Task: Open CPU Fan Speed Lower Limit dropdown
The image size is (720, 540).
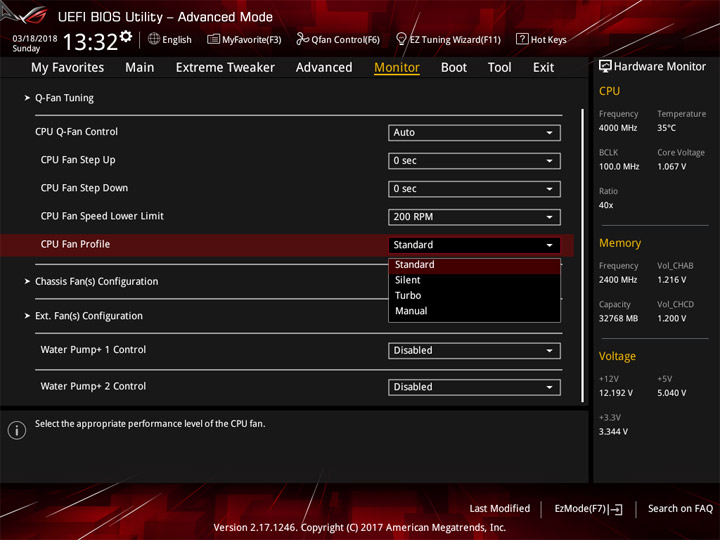Action: [x=474, y=217]
